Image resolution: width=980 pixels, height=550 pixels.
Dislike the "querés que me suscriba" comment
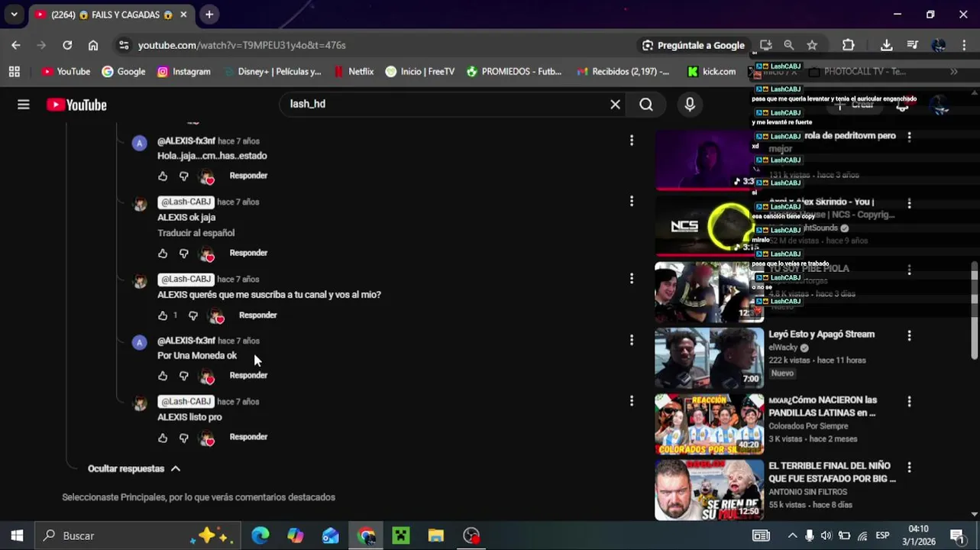click(x=193, y=315)
